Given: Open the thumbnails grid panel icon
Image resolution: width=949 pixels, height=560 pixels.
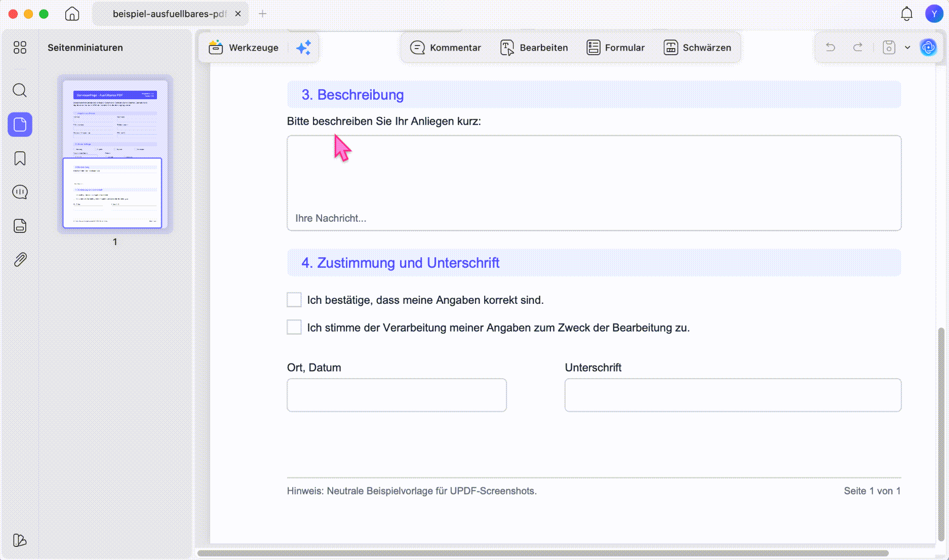Looking at the screenshot, I should (x=20, y=48).
